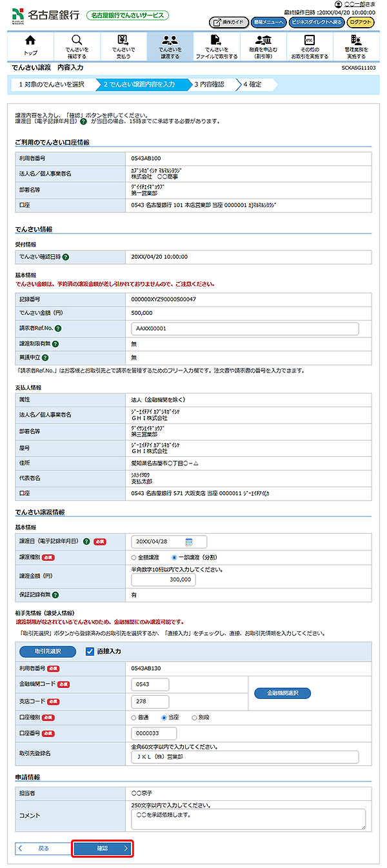Image resolution: width=387 pixels, height=868 pixels.
Task: Open the calendar picker for 譲渡日
Action: [x=189, y=542]
